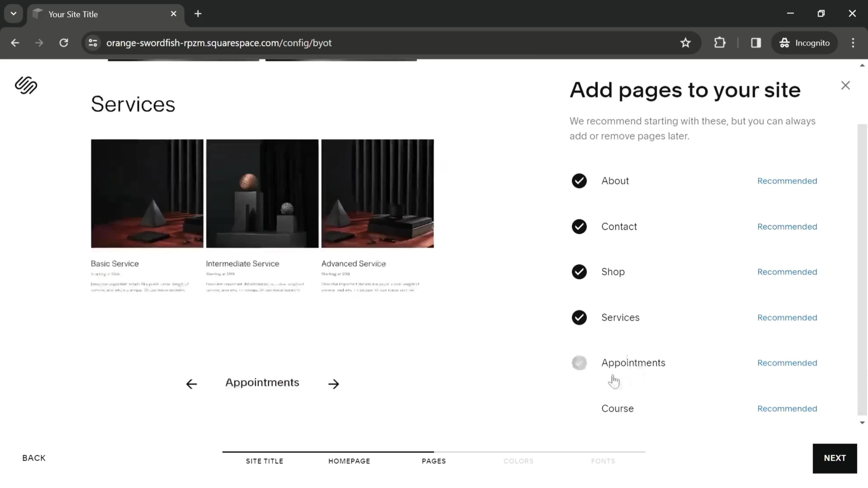The image size is (868, 488).
Task: Open Chrome three-dot menu
Action: pyautogui.click(x=853, y=43)
